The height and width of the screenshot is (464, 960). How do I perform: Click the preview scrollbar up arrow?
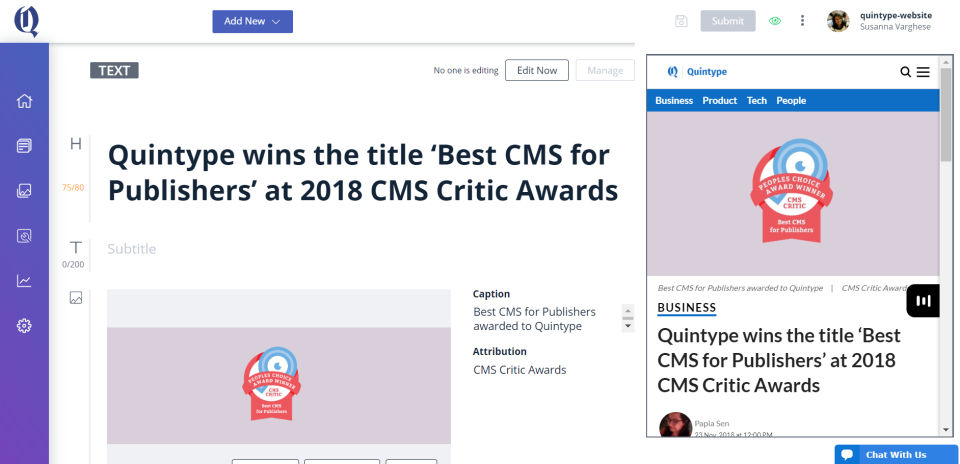point(946,62)
